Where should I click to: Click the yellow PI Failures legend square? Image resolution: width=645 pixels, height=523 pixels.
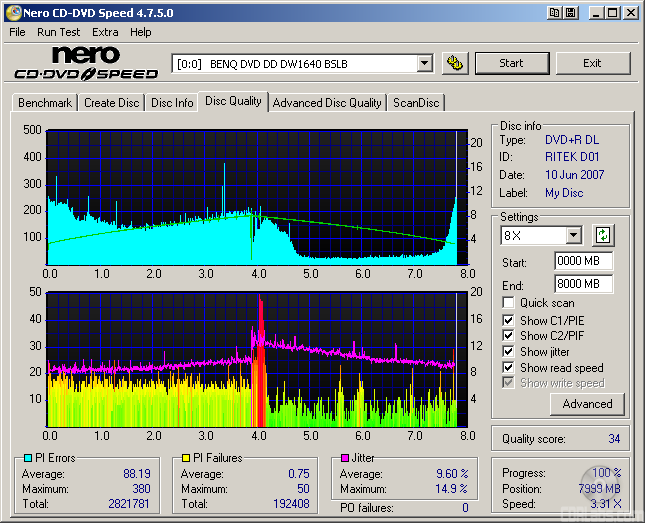[x=184, y=458]
